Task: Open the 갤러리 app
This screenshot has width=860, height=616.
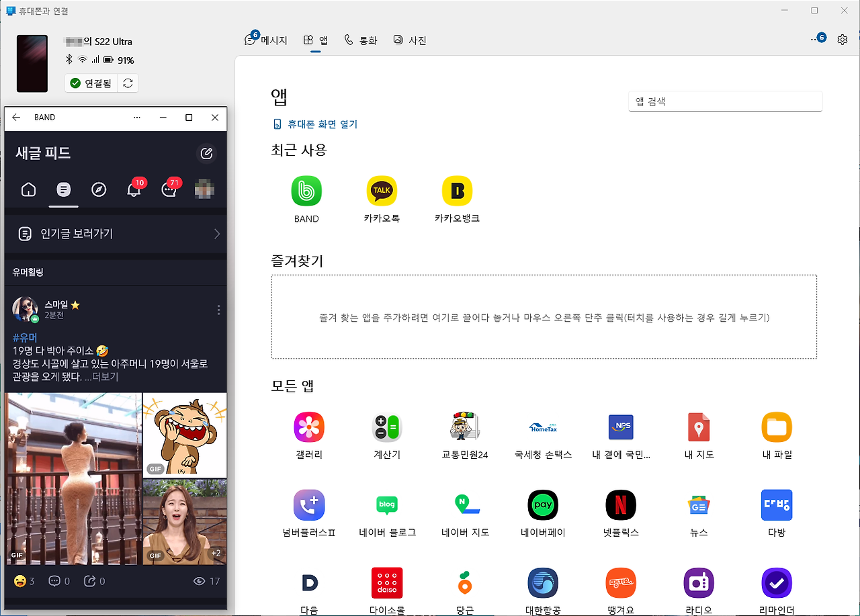Action: pos(309,427)
